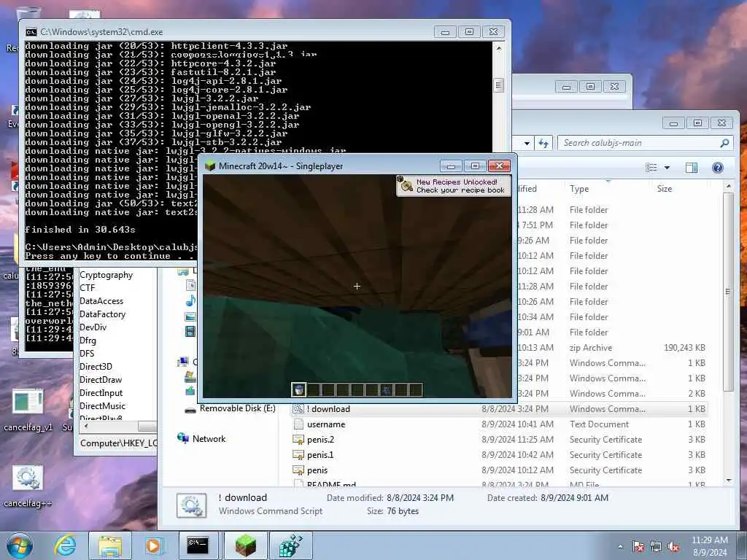747x560 pixels.
Task: Change view with Explorer views icon
Action: [x=651, y=167]
